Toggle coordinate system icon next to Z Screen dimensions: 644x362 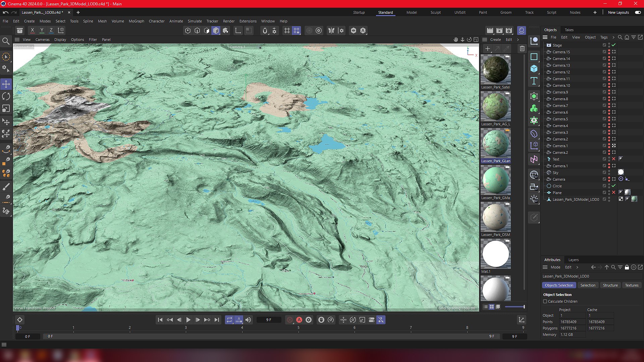[61, 31]
